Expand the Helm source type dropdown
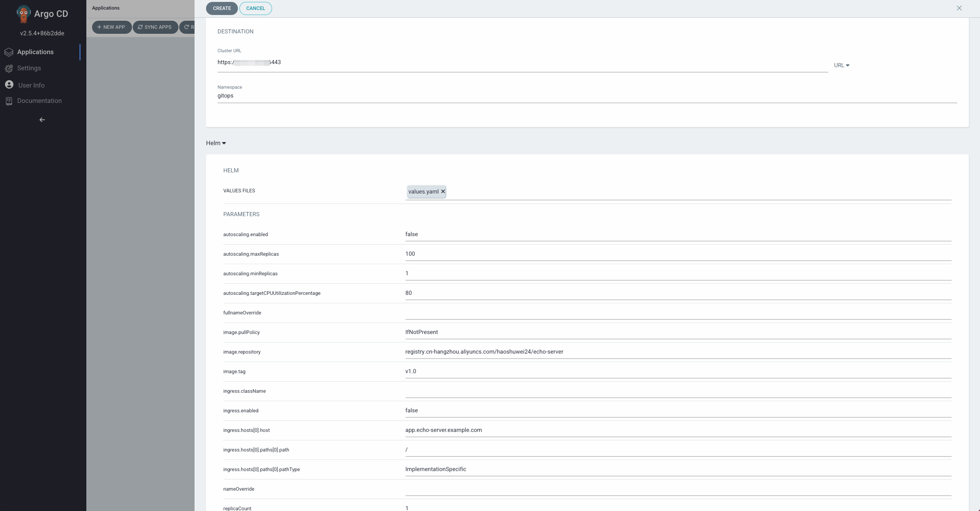 (216, 143)
